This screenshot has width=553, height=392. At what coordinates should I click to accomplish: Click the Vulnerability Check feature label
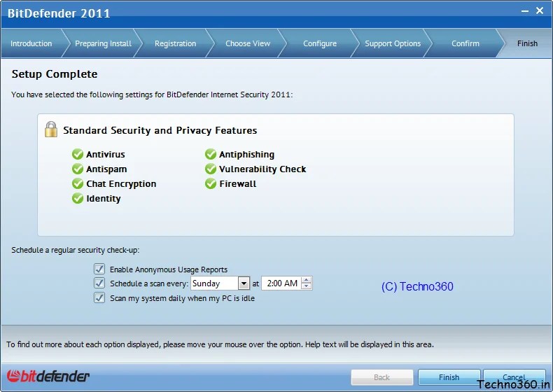click(x=262, y=169)
